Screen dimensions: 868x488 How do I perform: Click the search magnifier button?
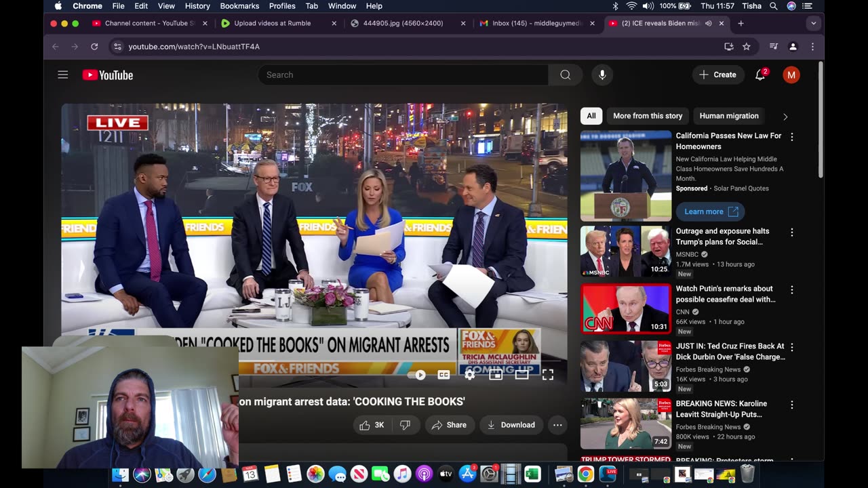point(566,75)
